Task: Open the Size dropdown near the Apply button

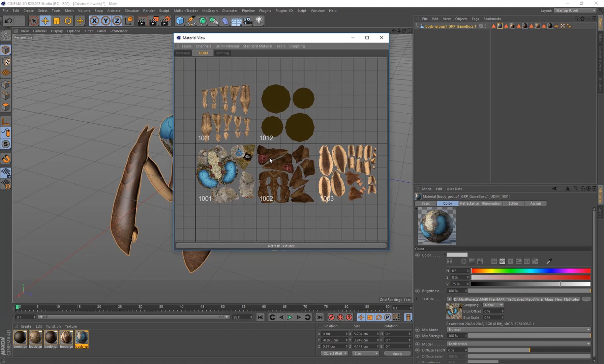Action: coord(365,353)
